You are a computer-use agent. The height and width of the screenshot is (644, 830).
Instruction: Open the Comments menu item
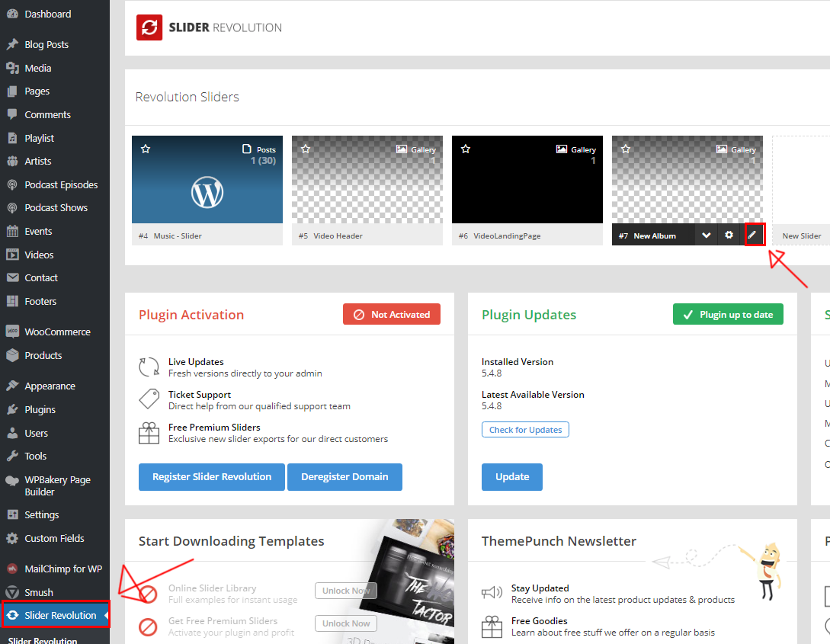coord(48,115)
